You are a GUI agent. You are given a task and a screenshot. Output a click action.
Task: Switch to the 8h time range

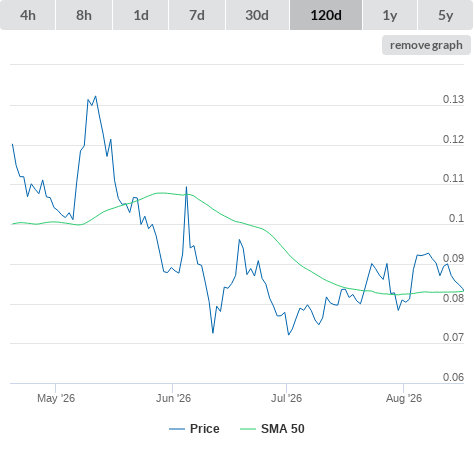[x=84, y=15]
